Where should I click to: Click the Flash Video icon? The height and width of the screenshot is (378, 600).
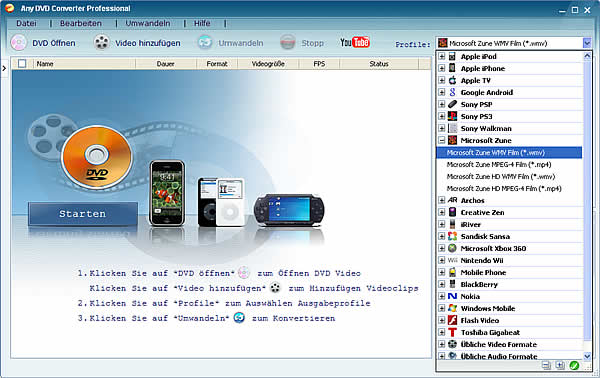click(x=452, y=320)
